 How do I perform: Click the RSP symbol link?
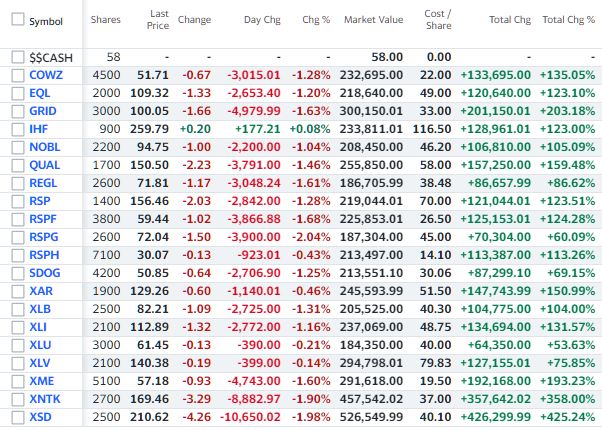tap(40, 200)
